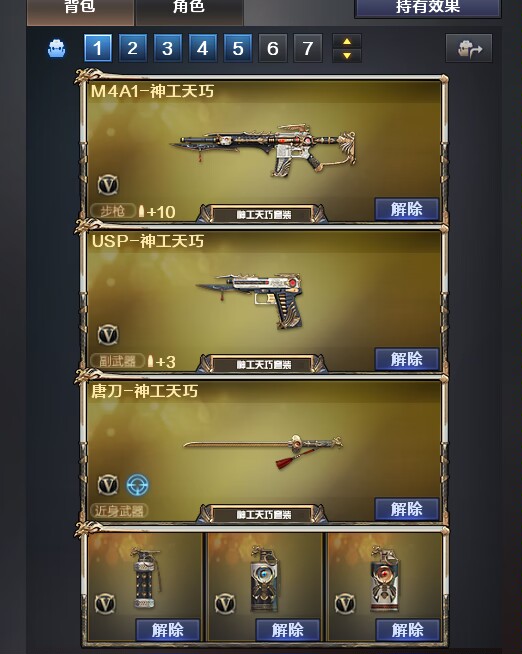The image size is (522, 654).
Task: Click the V badge on M4A1 card
Action: pos(108,185)
